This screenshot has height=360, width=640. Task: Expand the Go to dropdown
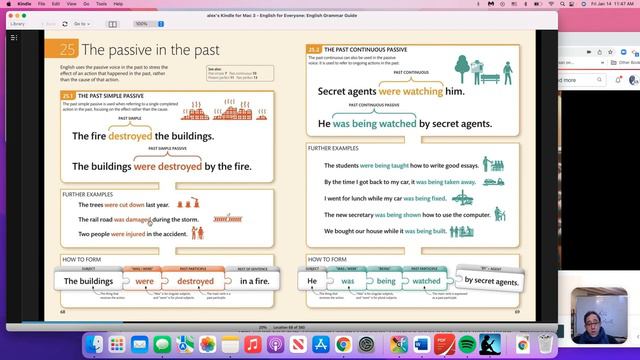[82, 24]
